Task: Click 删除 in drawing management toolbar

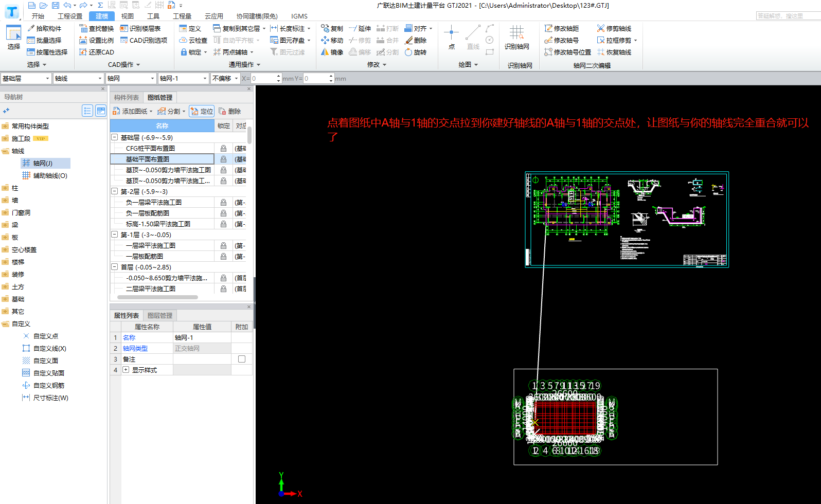Action: [229, 111]
